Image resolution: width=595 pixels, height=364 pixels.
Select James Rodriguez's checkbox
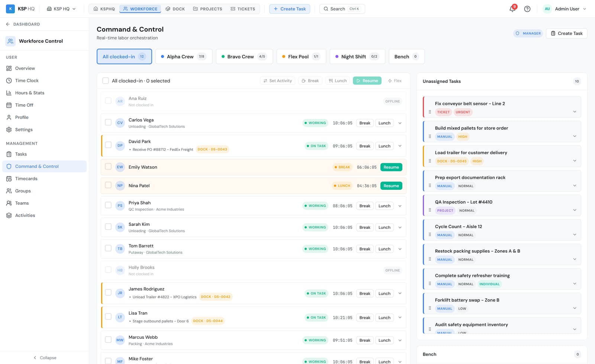tap(108, 292)
